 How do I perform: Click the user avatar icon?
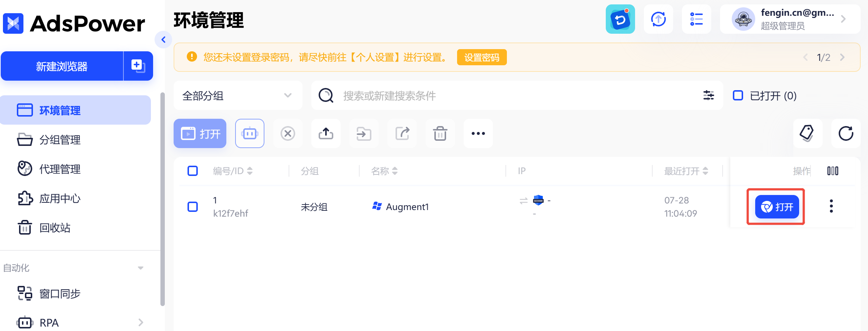[743, 19]
